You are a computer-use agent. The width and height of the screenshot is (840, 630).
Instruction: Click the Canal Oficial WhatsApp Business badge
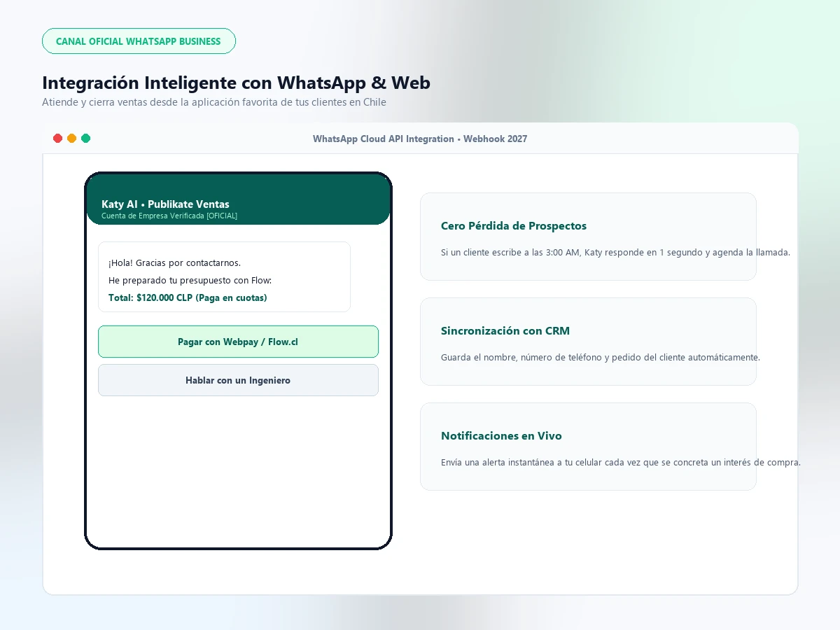139,41
